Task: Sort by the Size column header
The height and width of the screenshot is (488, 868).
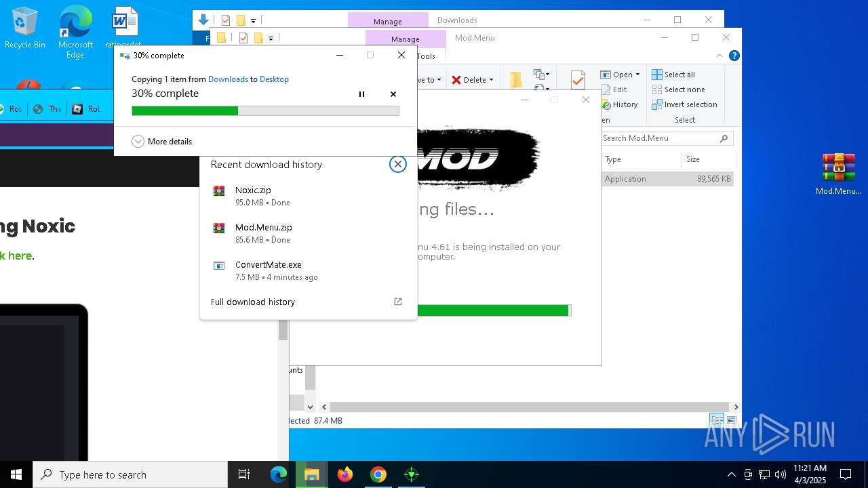Action: (708, 159)
